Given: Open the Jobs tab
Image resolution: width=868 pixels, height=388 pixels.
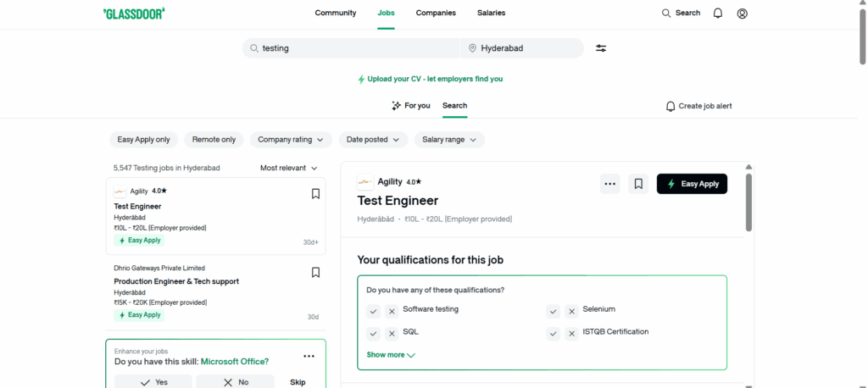Looking at the screenshot, I should (x=386, y=13).
